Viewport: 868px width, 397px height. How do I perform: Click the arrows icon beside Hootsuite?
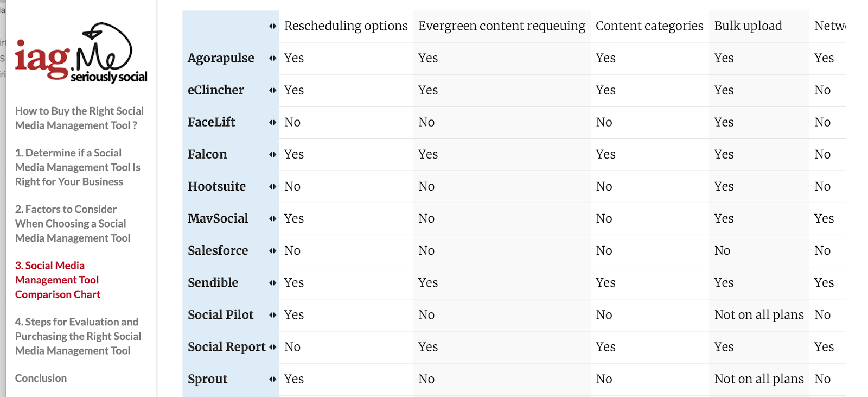272,186
